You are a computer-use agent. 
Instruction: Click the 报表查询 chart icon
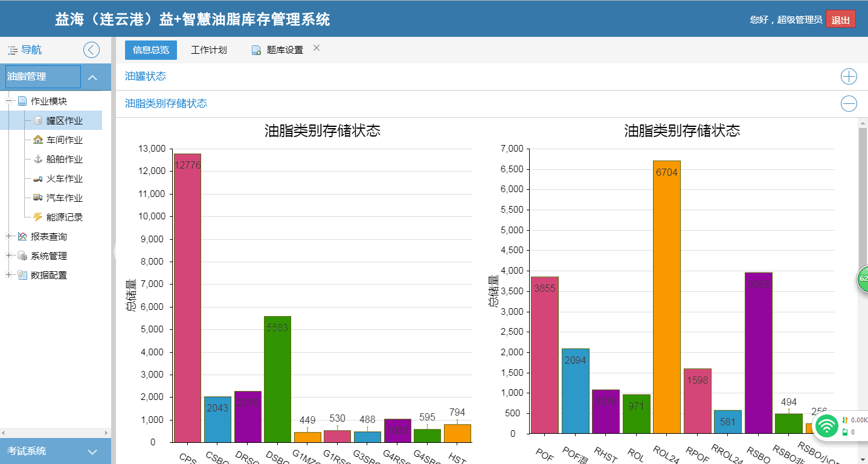point(22,237)
